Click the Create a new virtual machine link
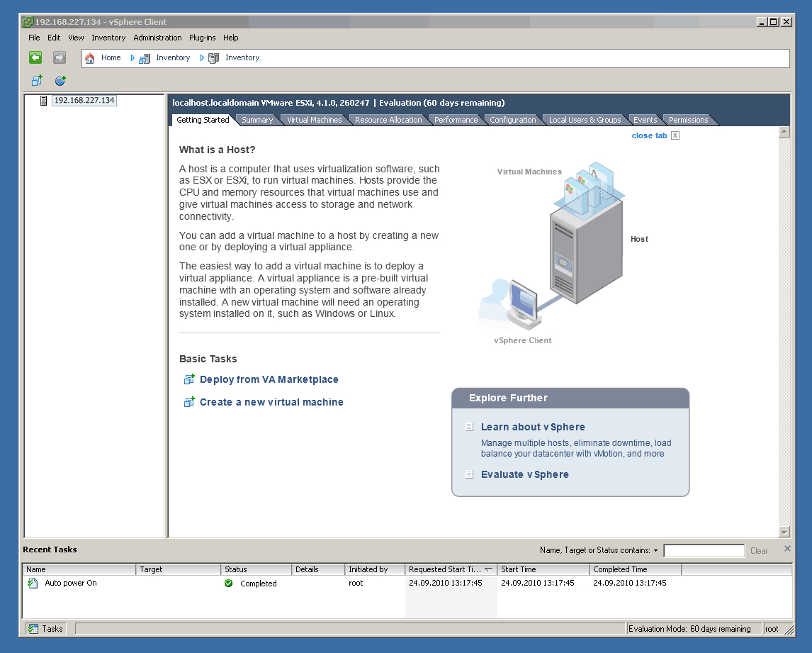Viewport: 812px width, 653px height. coord(271,402)
